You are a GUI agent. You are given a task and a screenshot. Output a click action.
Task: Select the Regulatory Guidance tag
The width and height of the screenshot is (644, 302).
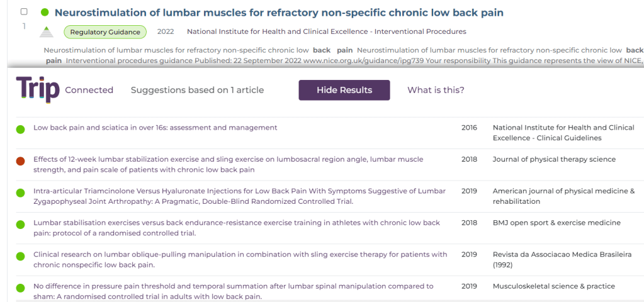pos(105,32)
